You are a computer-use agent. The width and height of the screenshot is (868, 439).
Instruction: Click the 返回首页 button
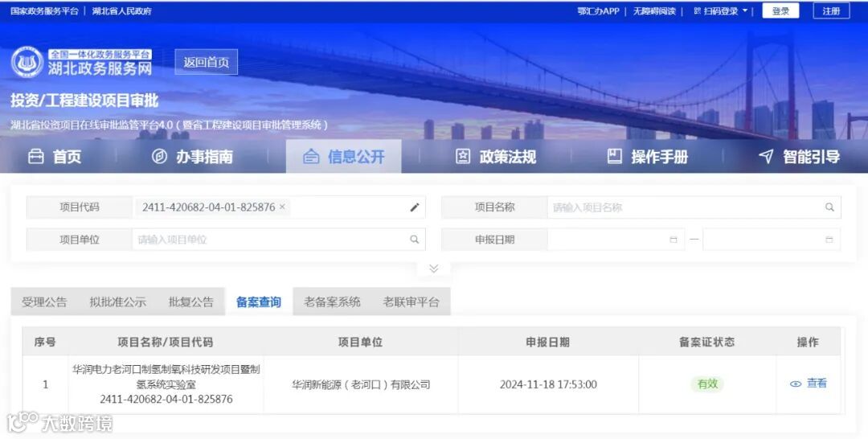(x=207, y=62)
